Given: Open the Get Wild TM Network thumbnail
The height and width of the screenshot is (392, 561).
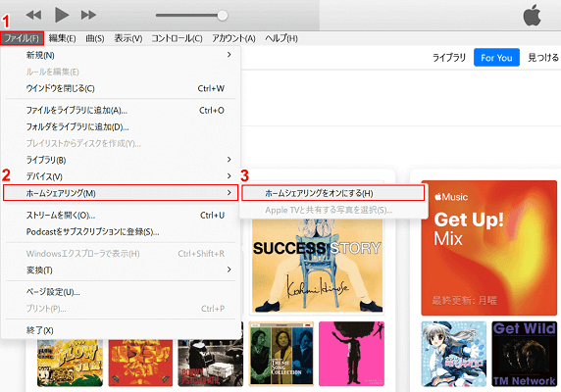Looking at the screenshot, I should pos(524,354).
